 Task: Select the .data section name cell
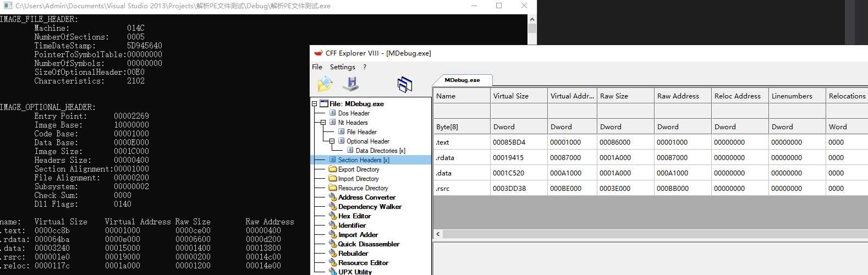(x=462, y=173)
